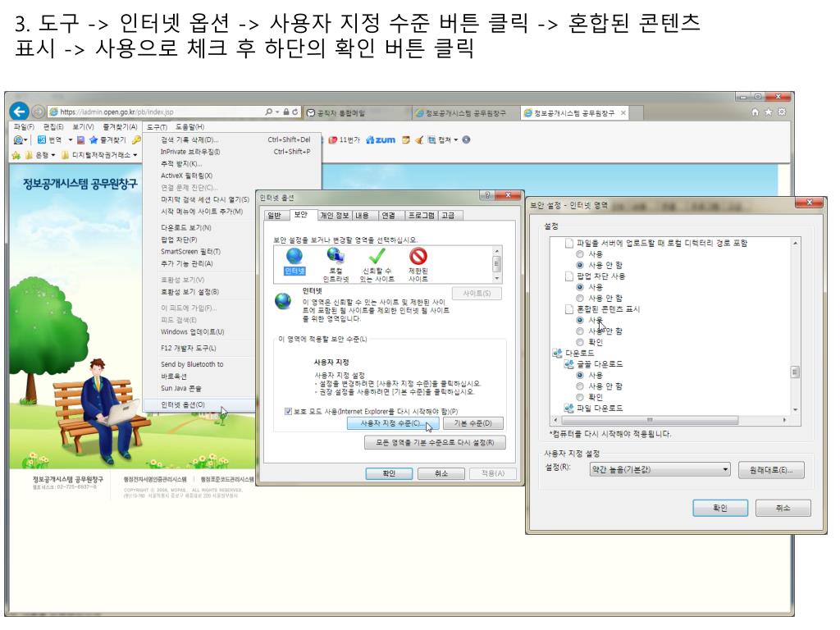
Task: Open the 파일(F) menu
Action: click(24, 127)
